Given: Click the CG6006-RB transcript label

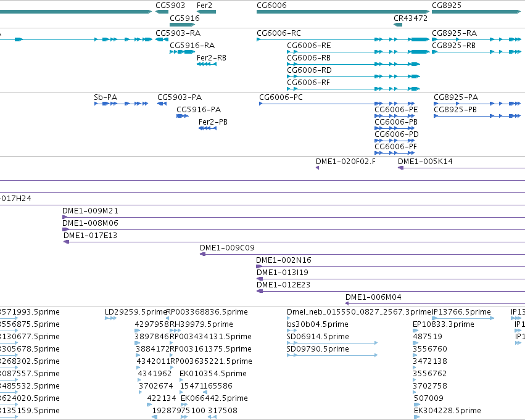Looking at the screenshot, I should coord(308,58).
